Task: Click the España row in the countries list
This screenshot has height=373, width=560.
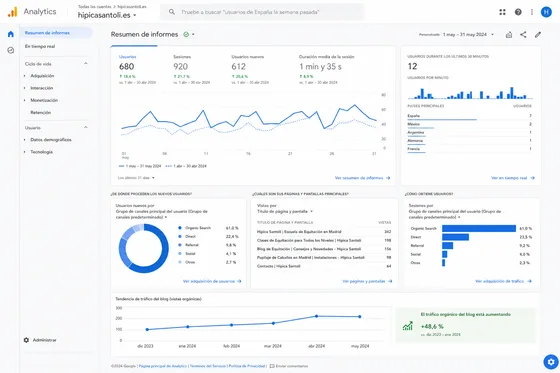Action: point(469,116)
